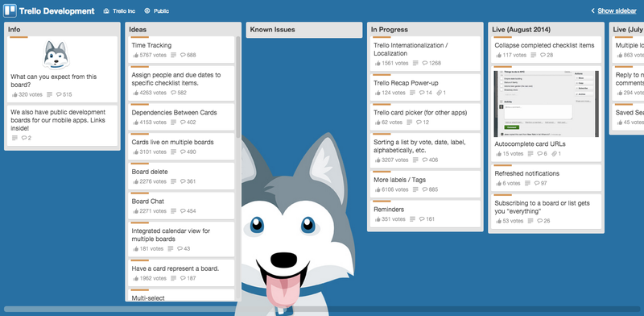This screenshot has width=644, height=316.
Task: Expand the sidebar with the Show sidebar chevron
Action: pos(592,11)
